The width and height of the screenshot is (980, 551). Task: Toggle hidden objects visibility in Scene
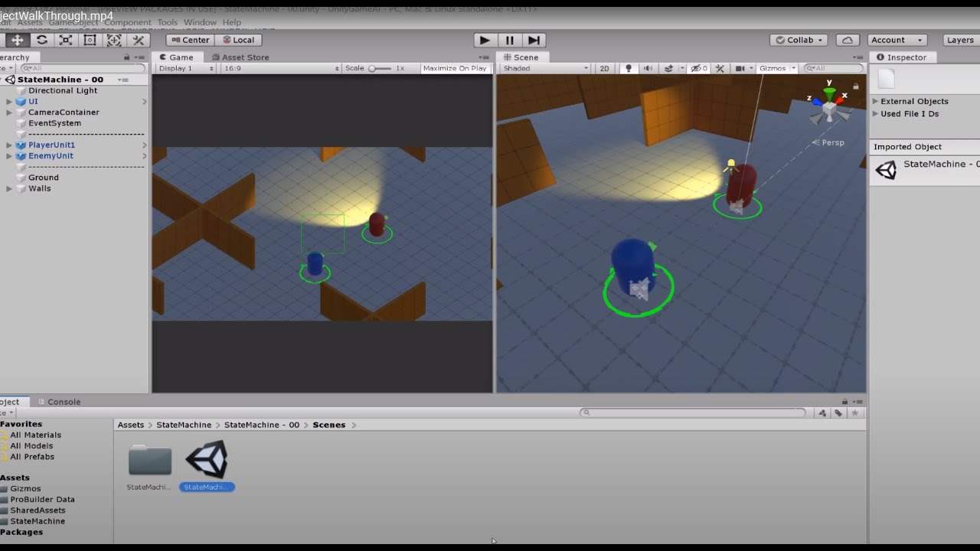(x=699, y=68)
